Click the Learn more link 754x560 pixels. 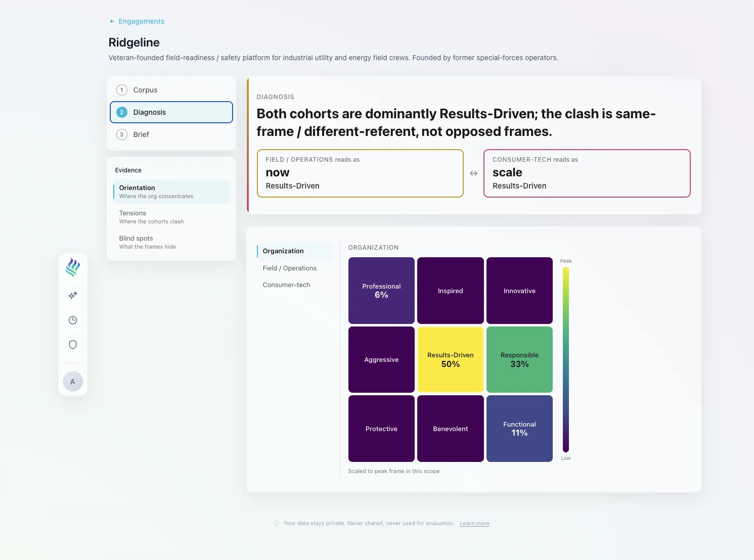click(474, 523)
